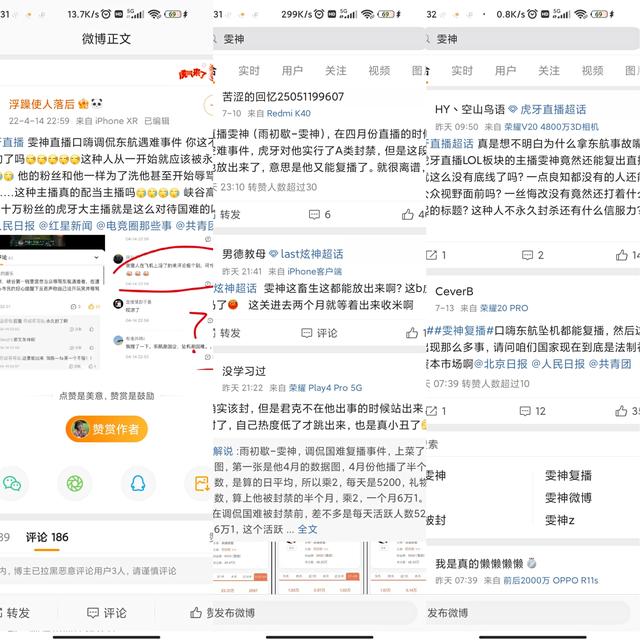Tap 5G signal icon in middle screenshot
The width and height of the screenshot is (640, 640).
348,14
